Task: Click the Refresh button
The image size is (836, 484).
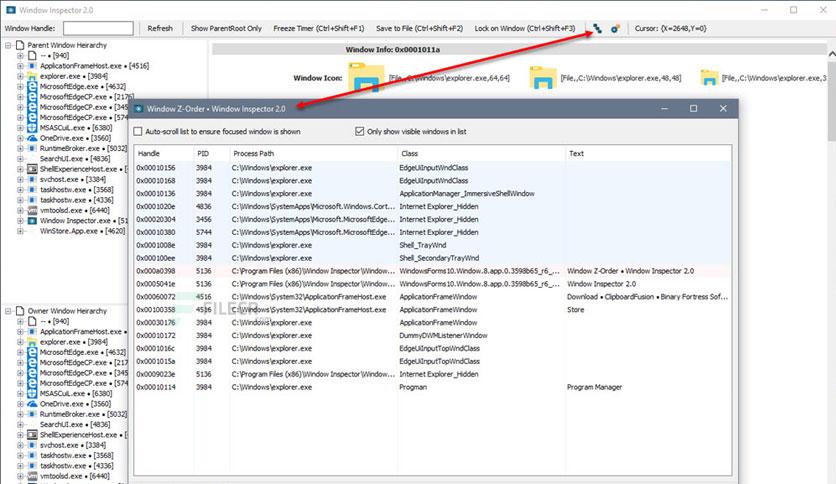Action: coord(160,28)
